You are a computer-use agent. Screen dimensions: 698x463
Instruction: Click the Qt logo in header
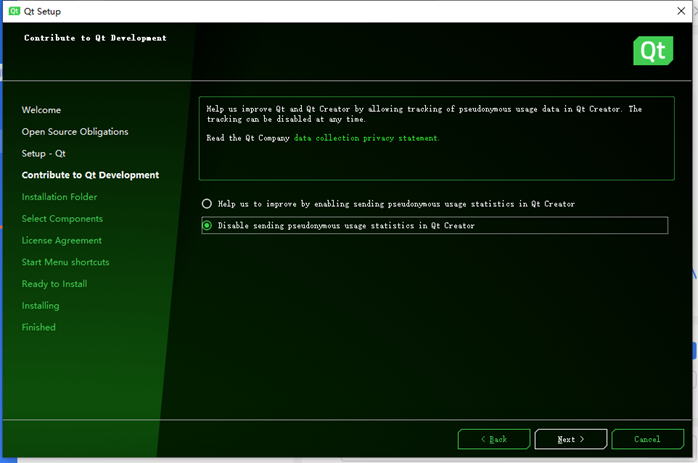pos(653,51)
